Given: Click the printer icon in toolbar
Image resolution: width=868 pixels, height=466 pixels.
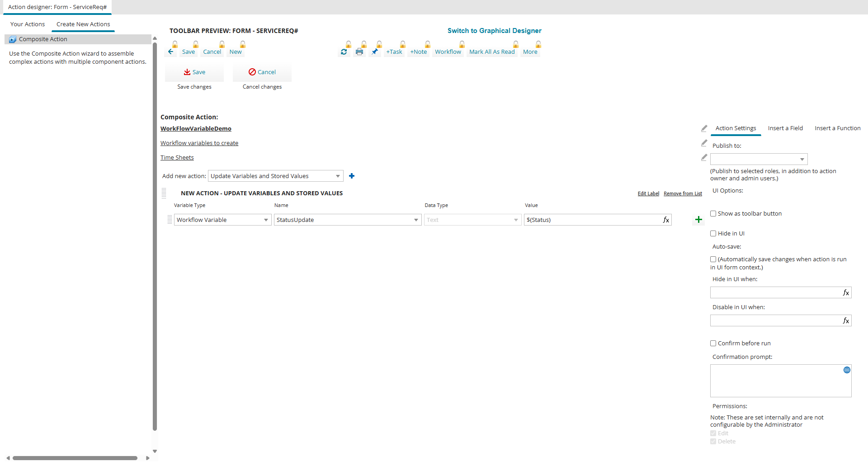Looking at the screenshot, I should point(359,52).
